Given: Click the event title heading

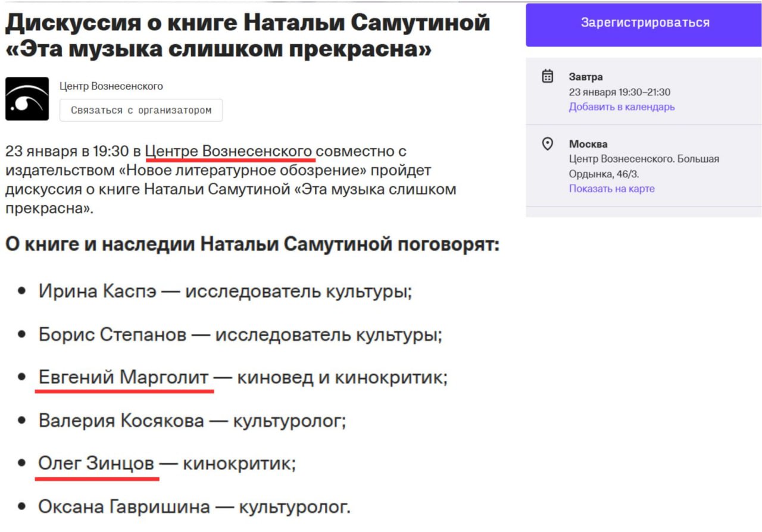Looking at the screenshot, I should [x=247, y=36].
